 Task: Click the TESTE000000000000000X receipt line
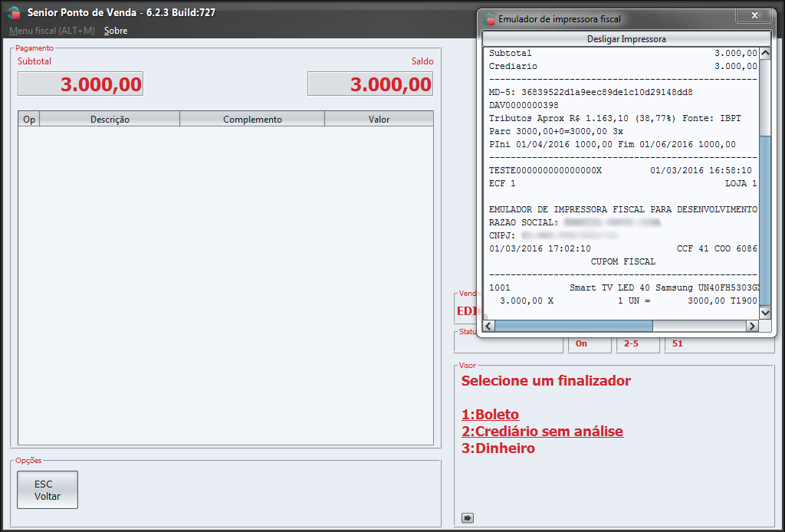coord(620,171)
